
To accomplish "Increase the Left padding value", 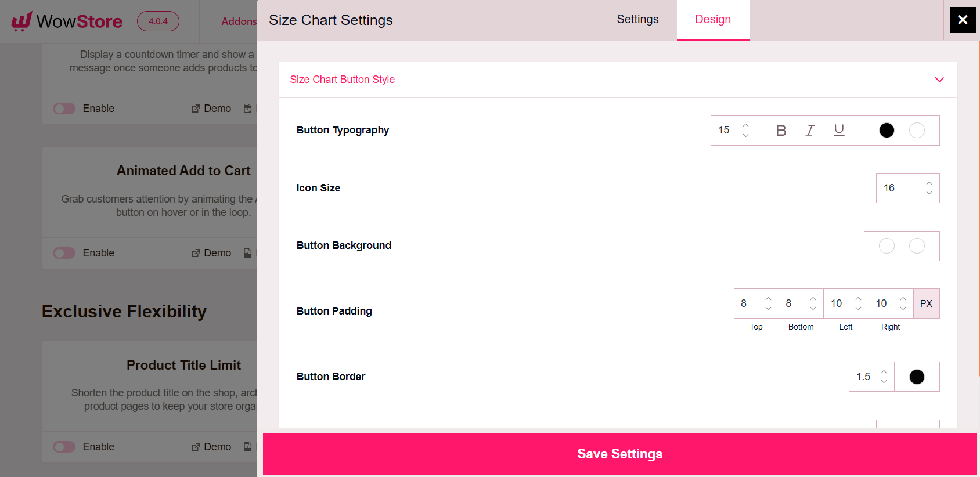I will pyautogui.click(x=858, y=299).
